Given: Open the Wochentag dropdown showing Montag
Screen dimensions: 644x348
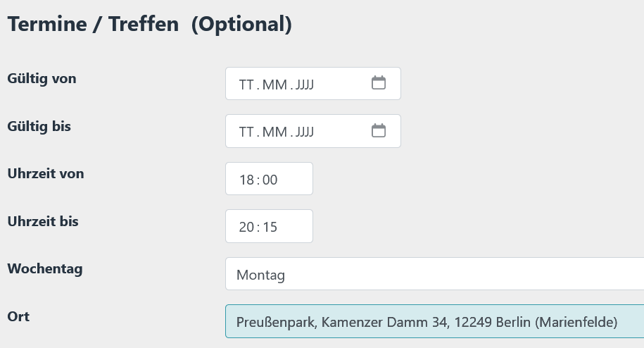Looking at the screenshot, I should coord(434,274).
